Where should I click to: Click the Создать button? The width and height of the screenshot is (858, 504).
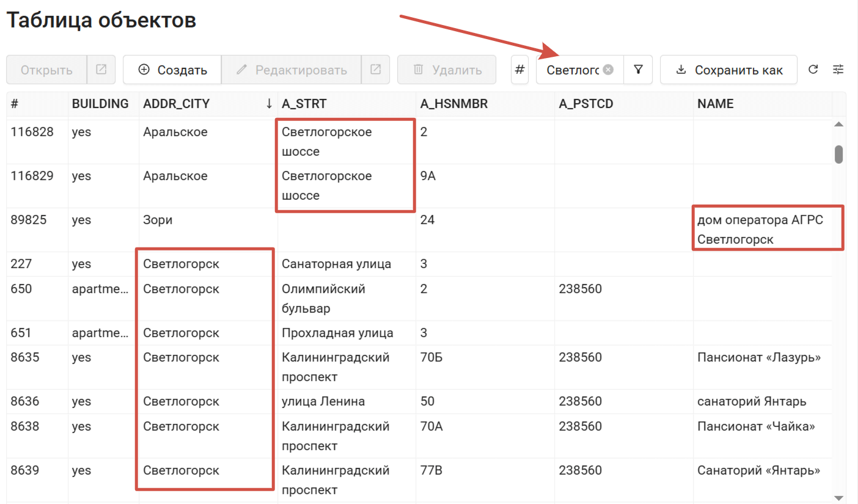(x=172, y=70)
